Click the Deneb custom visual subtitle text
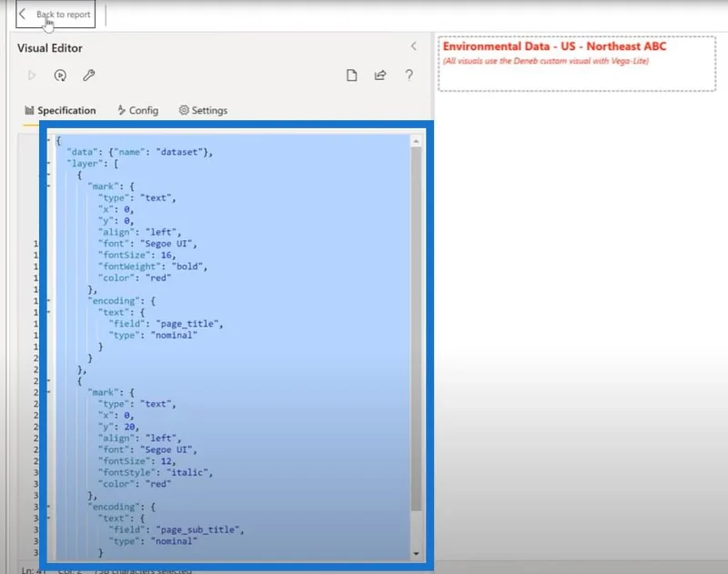Screen dimensions: 728x574 pyautogui.click(x=545, y=61)
